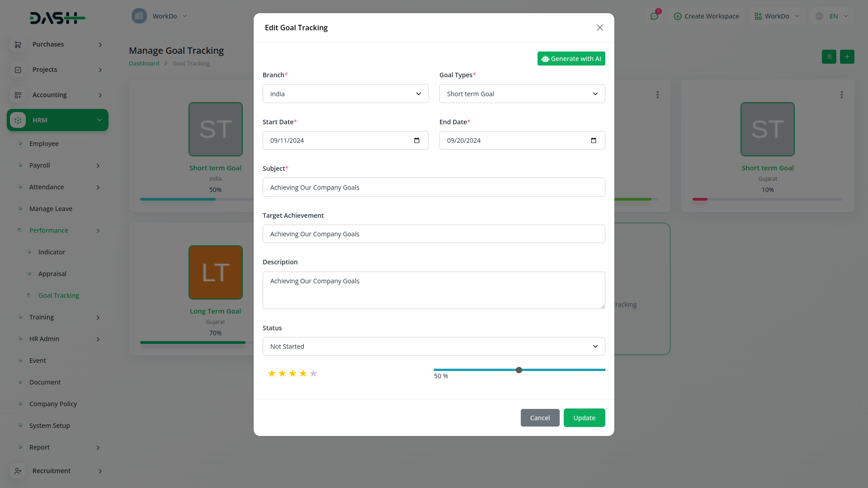The width and height of the screenshot is (868, 488).
Task: Click the Recruitment sidebar icon
Action: pyautogui.click(x=18, y=471)
